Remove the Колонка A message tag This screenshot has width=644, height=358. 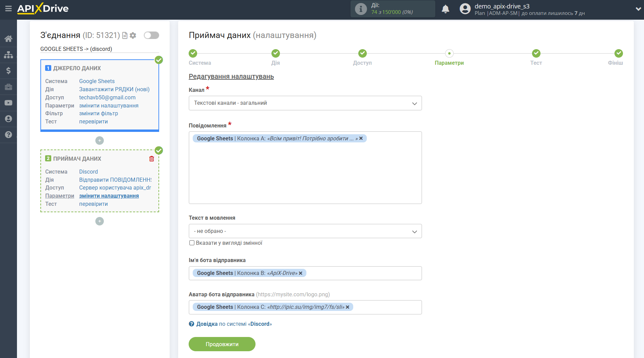[x=361, y=138]
